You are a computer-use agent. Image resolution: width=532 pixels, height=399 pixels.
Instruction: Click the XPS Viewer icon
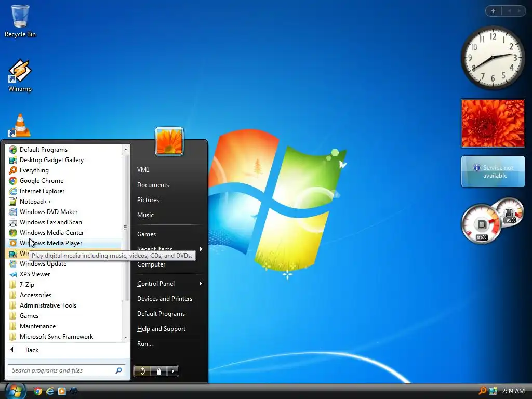(x=13, y=274)
